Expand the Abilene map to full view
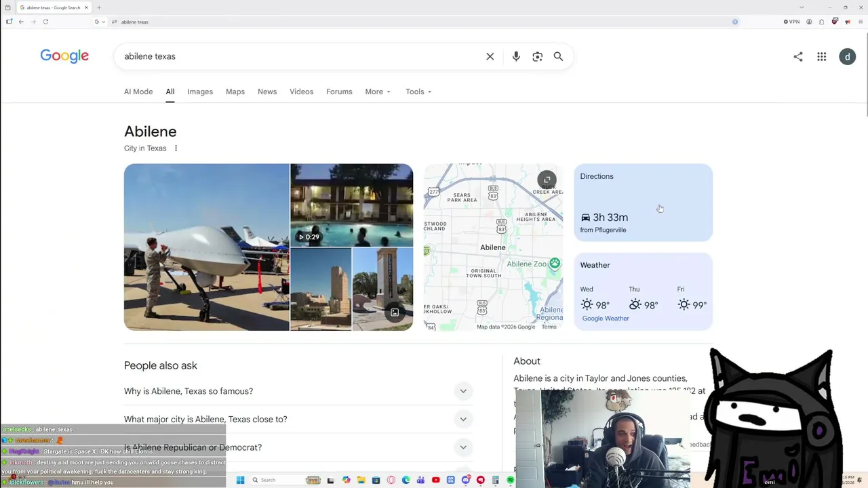The height and width of the screenshot is (488, 868). [x=547, y=180]
